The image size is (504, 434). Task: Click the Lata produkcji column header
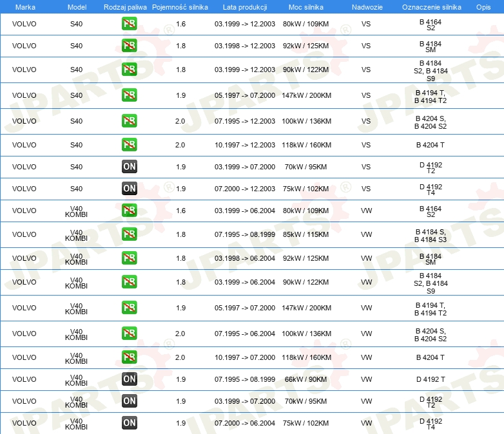(x=244, y=6)
